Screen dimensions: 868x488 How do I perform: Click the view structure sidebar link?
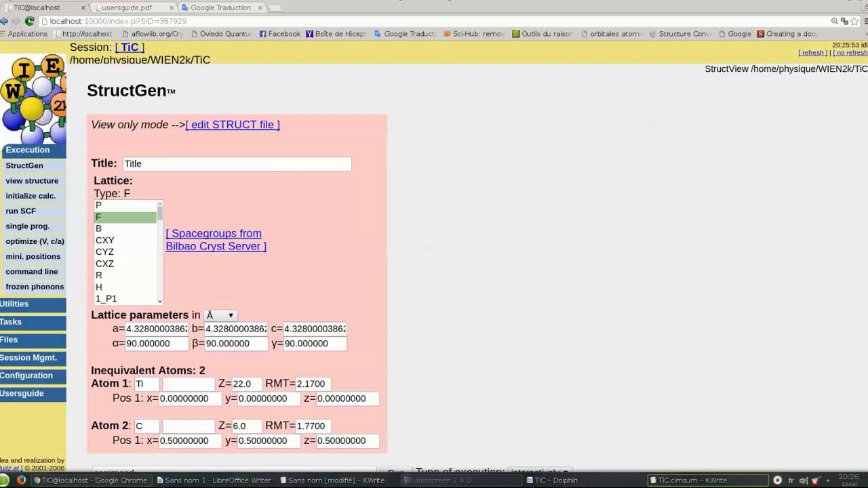click(x=32, y=181)
